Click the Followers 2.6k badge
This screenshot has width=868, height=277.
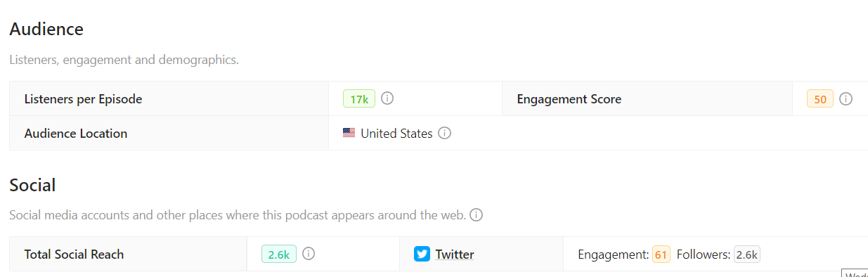[x=747, y=255]
